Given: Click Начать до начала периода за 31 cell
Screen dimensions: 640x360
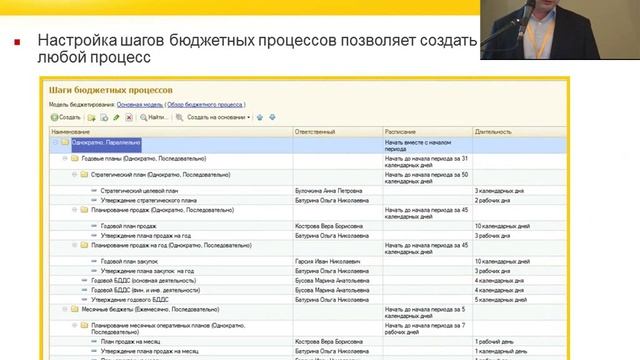Looking at the screenshot, I should pos(427,162).
